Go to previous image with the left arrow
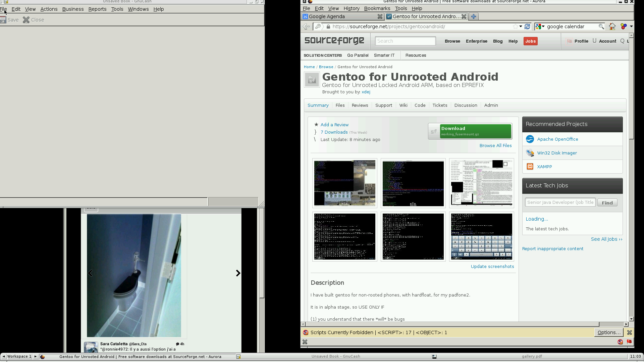Viewport: 644px width, 362px height. [x=90, y=273]
